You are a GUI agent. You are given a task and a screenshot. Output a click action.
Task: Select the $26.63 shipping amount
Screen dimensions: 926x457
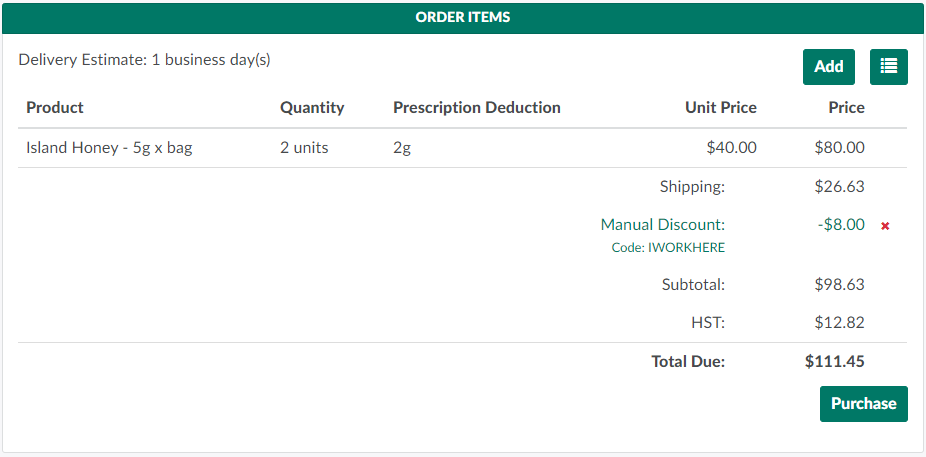[x=839, y=186]
